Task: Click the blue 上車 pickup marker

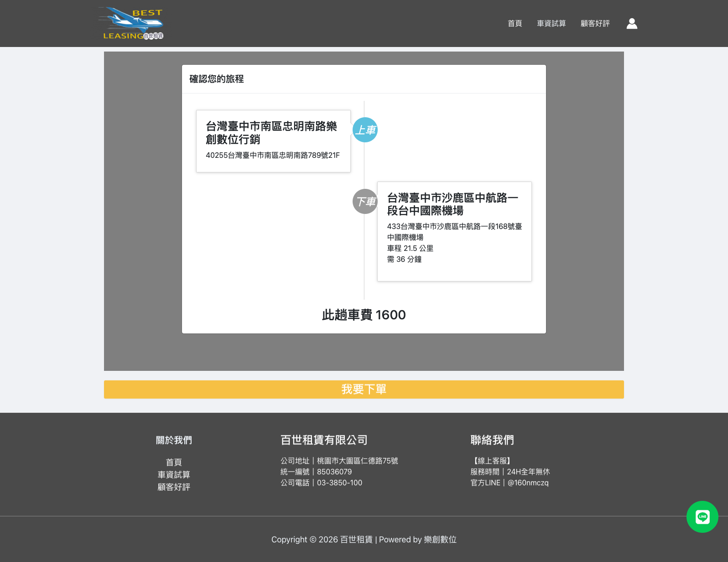Action: tap(365, 130)
